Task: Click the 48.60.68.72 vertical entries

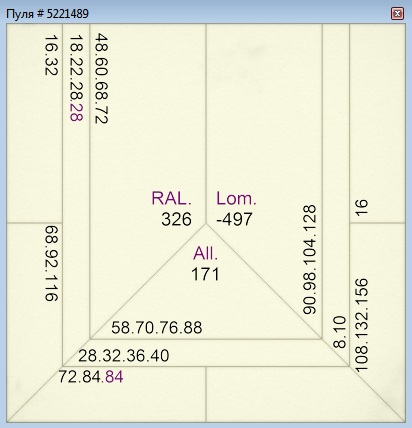Action: (101, 79)
